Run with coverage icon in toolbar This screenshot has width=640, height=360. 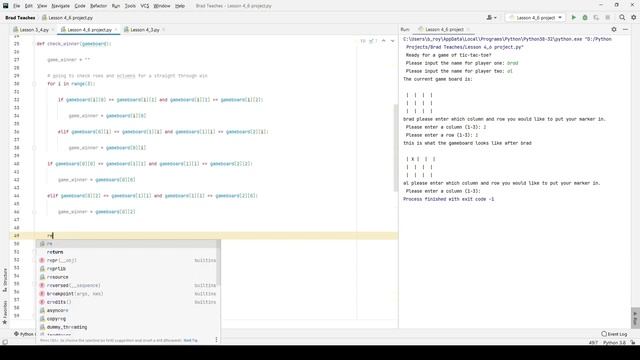point(596,18)
